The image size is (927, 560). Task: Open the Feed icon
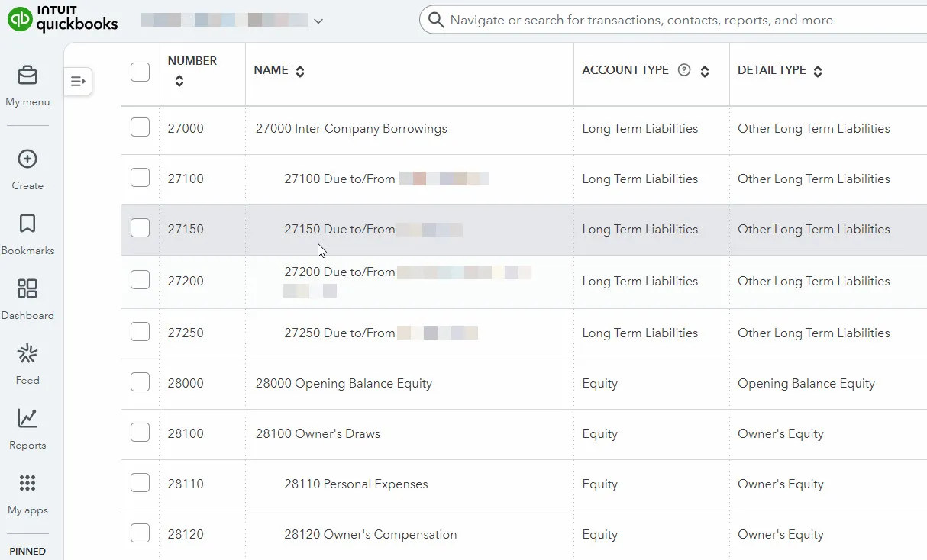(x=27, y=354)
